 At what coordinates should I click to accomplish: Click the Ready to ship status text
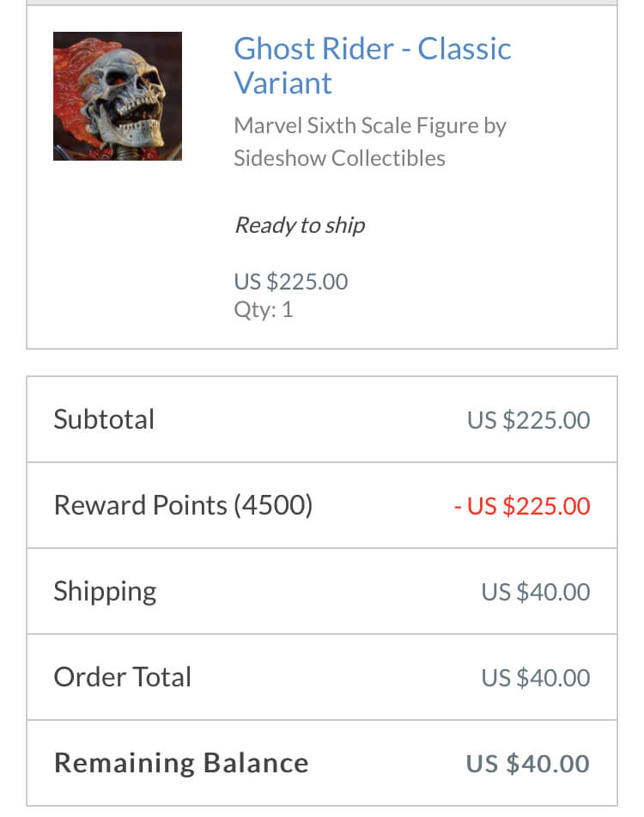pyautogui.click(x=300, y=225)
